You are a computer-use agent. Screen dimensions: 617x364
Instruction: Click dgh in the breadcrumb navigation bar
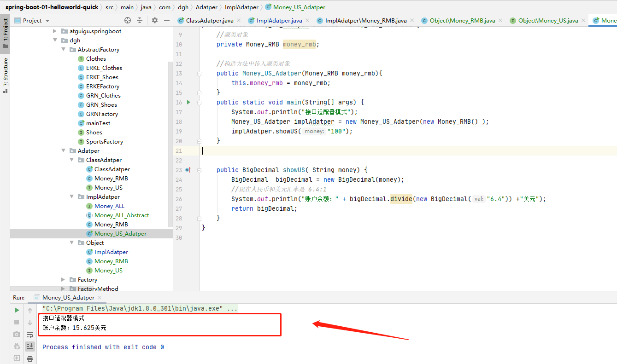click(x=183, y=7)
